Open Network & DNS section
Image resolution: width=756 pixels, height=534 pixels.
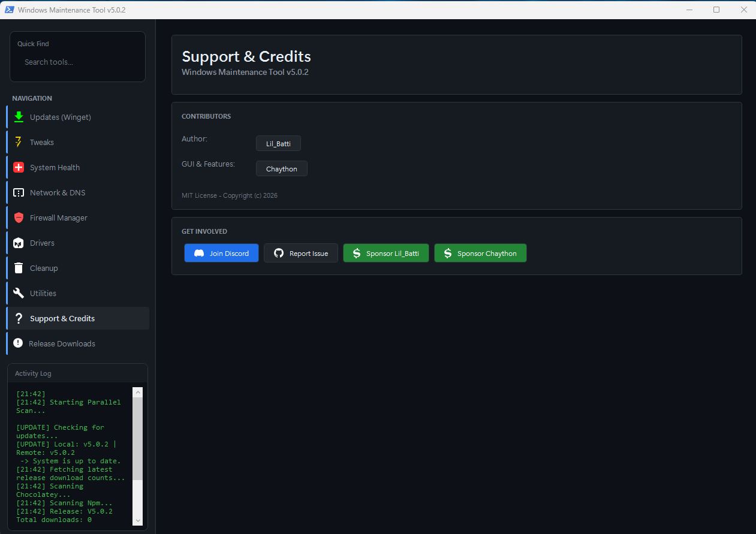[x=78, y=192]
